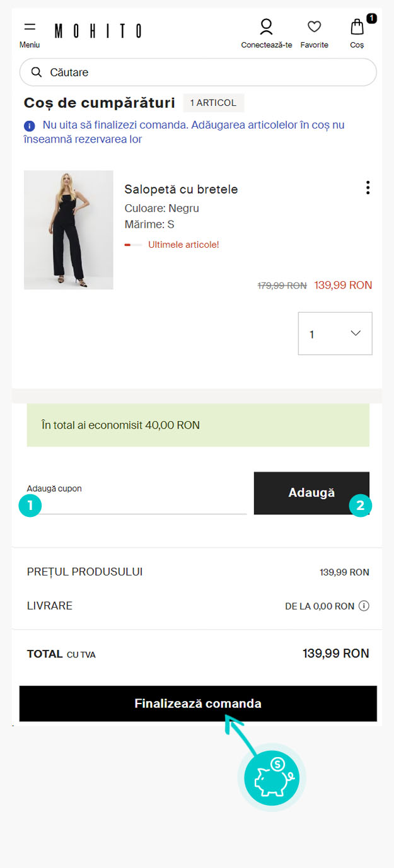
Task: Click the delivery info icon
Action: pos(364,606)
